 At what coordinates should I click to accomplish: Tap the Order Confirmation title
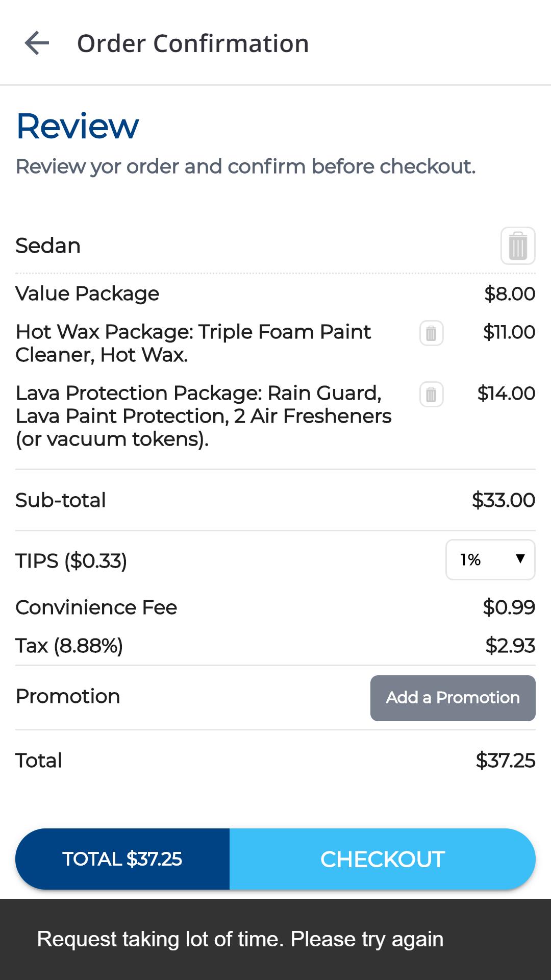click(193, 43)
